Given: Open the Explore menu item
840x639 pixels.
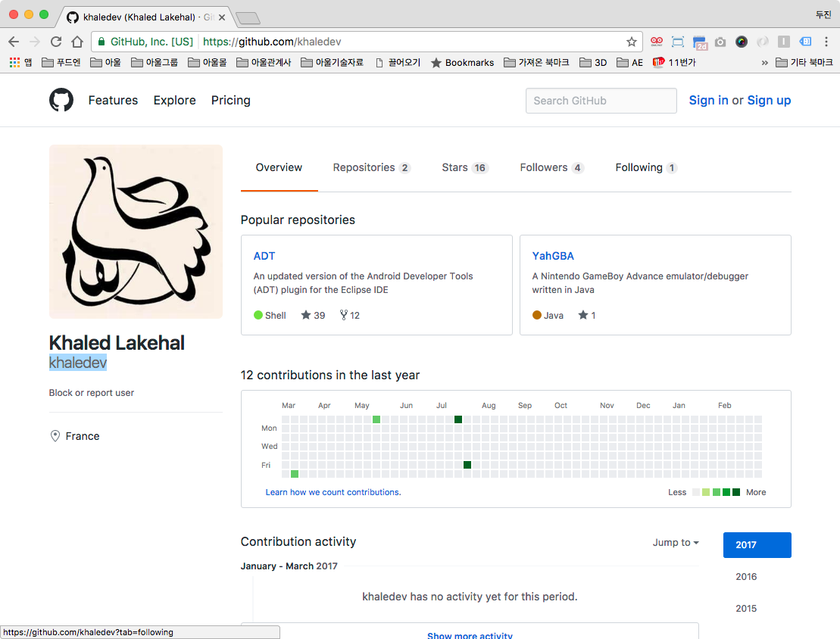Looking at the screenshot, I should 175,100.
